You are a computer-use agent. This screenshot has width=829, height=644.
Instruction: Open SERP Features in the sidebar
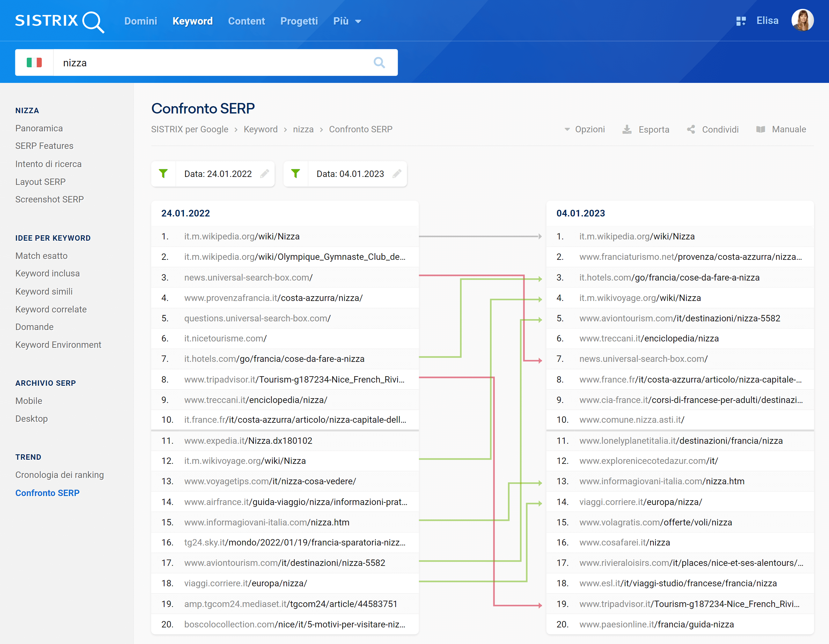(x=44, y=146)
